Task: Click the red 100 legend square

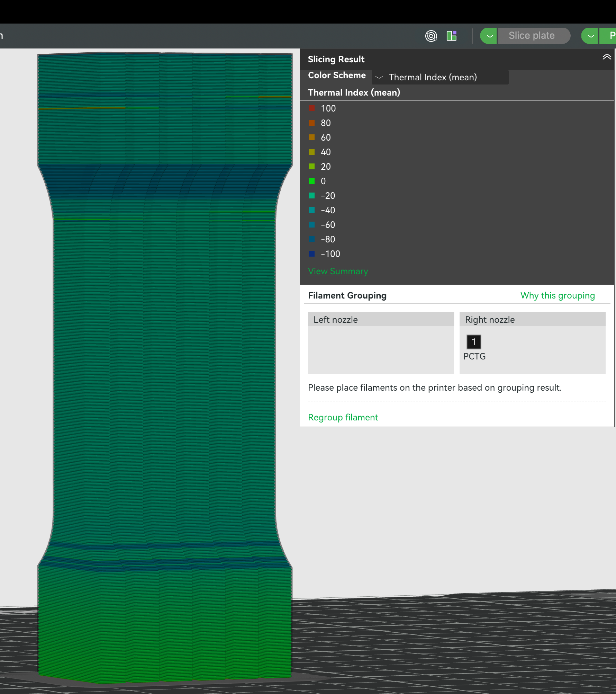Action: (x=311, y=108)
